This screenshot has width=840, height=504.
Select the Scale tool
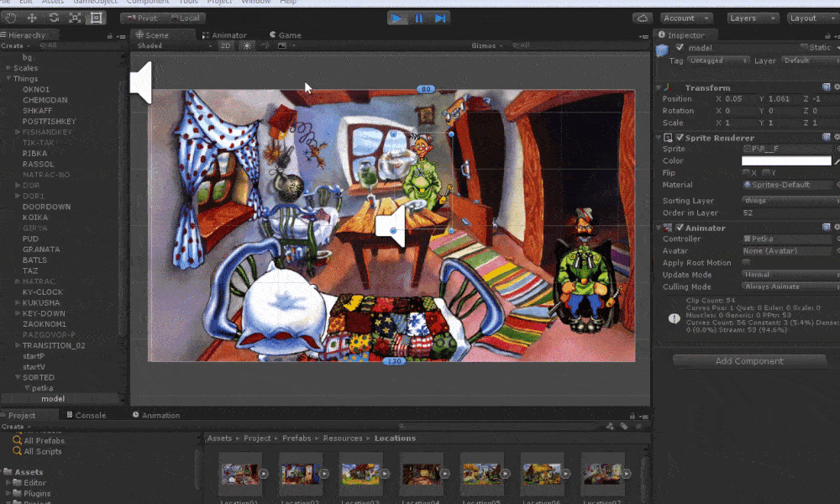coord(75,18)
